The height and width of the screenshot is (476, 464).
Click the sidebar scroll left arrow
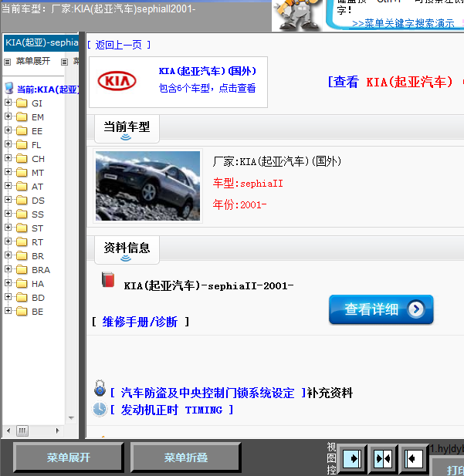point(8,430)
